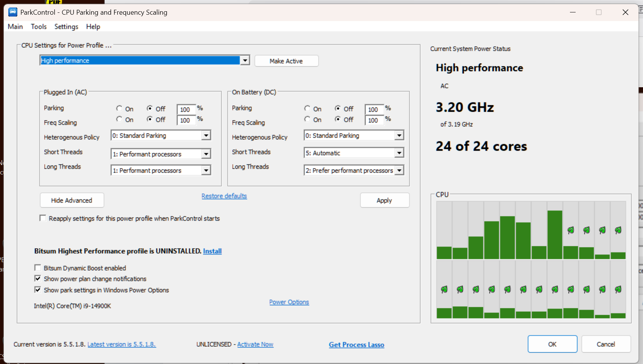Open On Battery Short Threads dropdown
Screen dimensions: 643x364
tap(399, 153)
